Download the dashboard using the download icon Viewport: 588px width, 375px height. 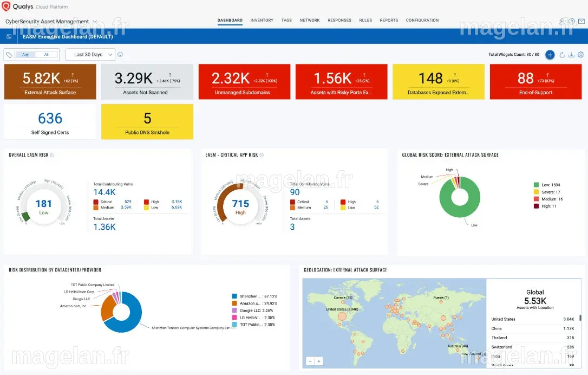point(571,55)
